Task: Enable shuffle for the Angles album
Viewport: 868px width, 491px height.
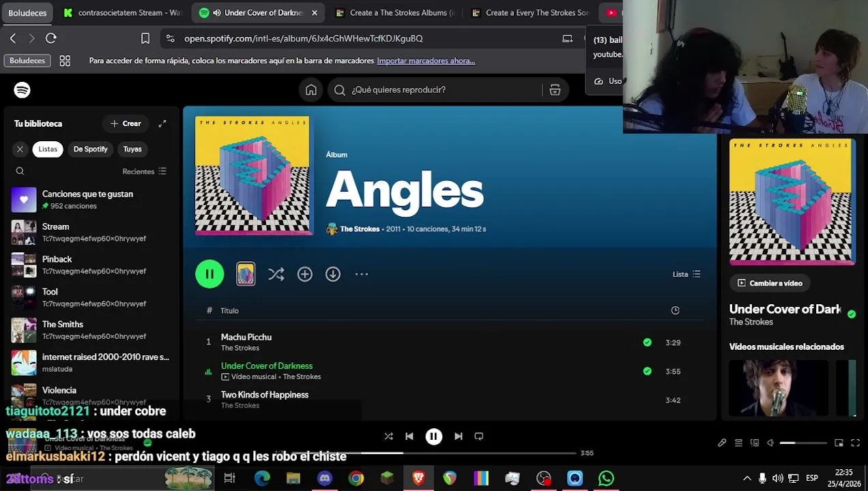Action: [276, 274]
